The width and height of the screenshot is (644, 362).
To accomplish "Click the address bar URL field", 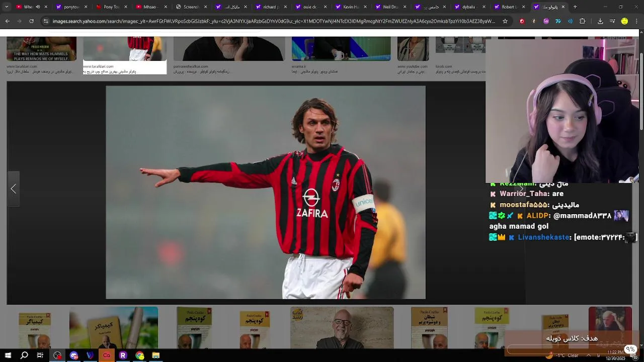I will point(273,21).
